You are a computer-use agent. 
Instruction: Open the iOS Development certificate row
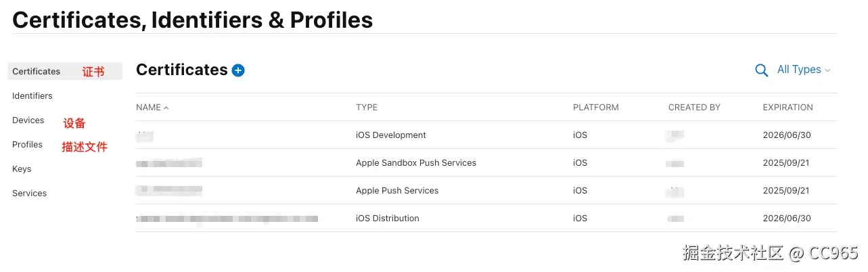pyautogui.click(x=391, y=135)
